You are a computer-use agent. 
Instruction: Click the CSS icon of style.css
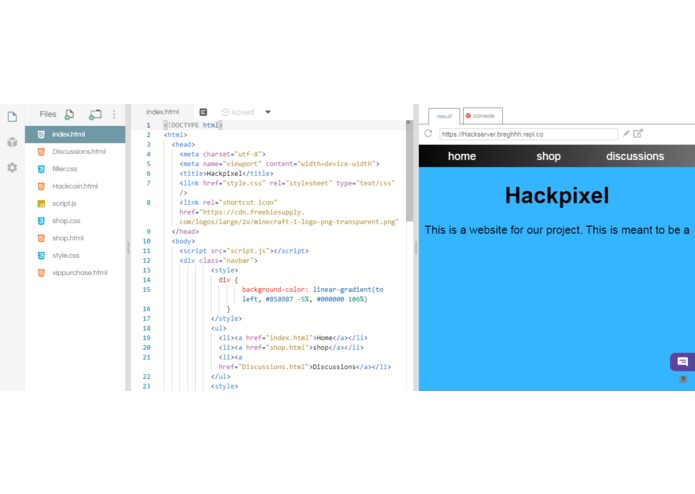coord(41,255)
